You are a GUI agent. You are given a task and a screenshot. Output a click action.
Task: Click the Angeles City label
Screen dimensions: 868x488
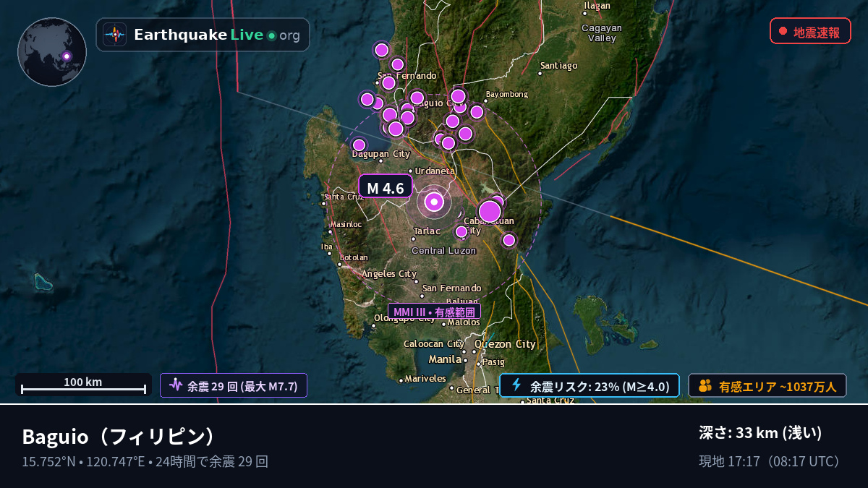coord(389,274)
